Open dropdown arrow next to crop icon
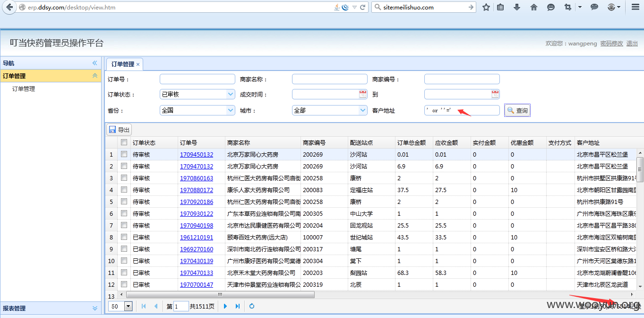Image resolution: width=644 pixels, height=318 pixels. point(580,7)
